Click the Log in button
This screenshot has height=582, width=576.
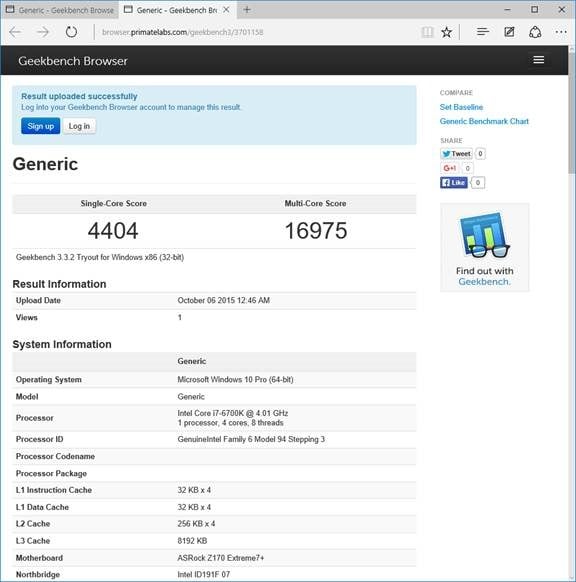click(79, 126)
